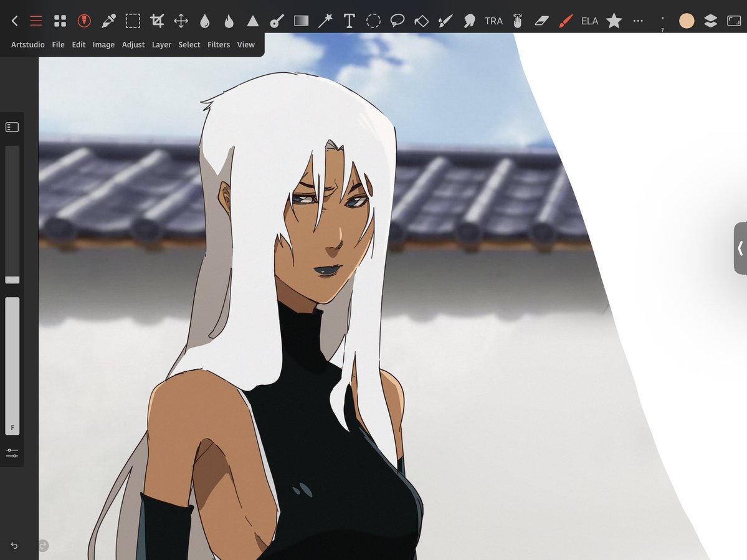Screen dimensions: 747x560
Task: Select the Text tool
Action: pos(350,21)
